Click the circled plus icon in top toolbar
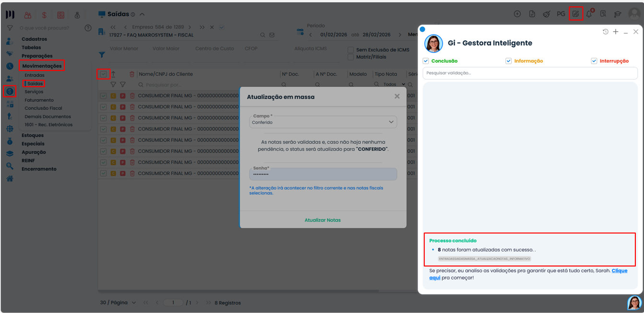 tap(517, 14)
